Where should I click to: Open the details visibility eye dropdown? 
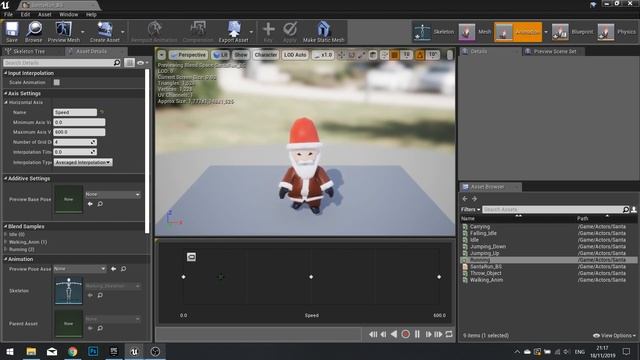coord(142,63)
